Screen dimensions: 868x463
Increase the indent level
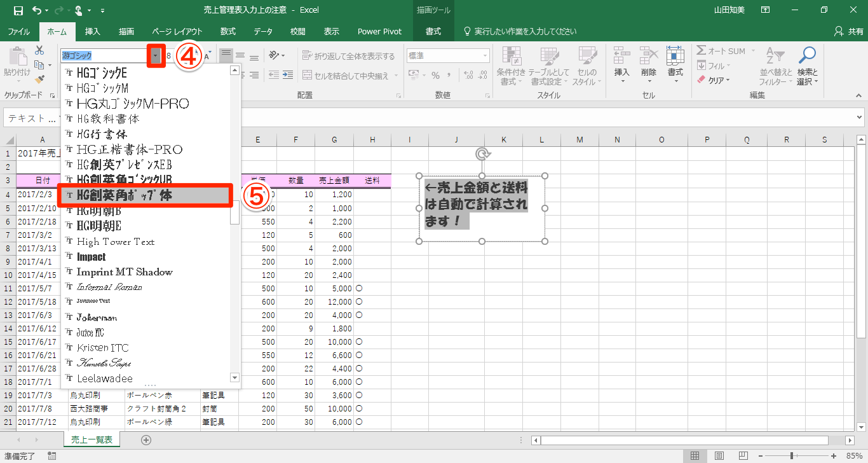[x=287, y=75]
